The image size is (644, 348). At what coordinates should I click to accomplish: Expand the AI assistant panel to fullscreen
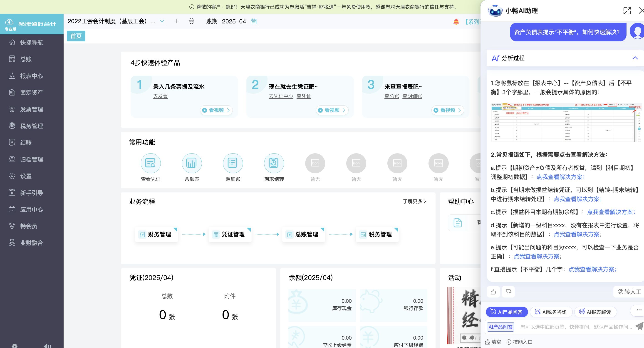[627, 11]
